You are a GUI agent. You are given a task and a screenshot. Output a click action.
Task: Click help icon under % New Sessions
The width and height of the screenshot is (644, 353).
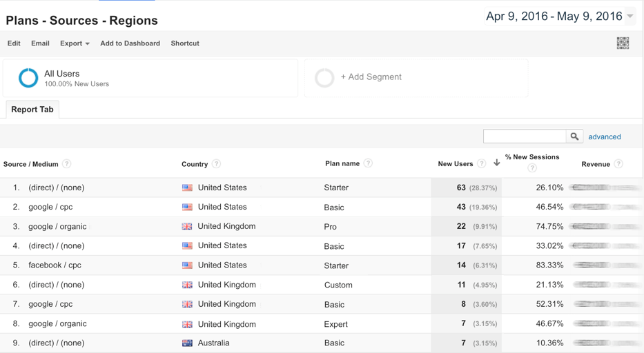pyautogui.click(x=532, y=168)
